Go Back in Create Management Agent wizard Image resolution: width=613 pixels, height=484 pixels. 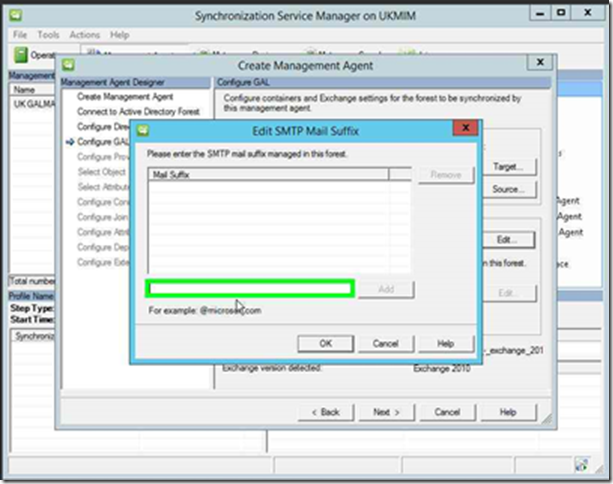(326, 412)
